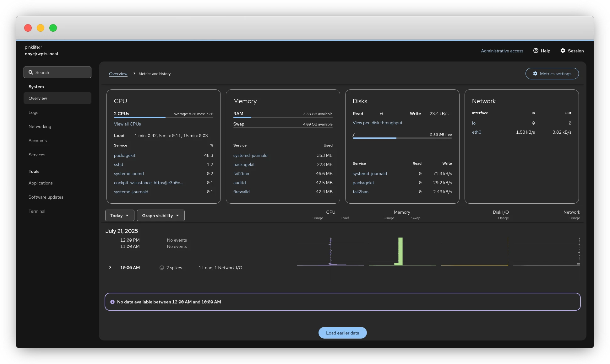Click the gear icon in Metrics settings
The image size is (610, 364).
(x=535, y=74)
